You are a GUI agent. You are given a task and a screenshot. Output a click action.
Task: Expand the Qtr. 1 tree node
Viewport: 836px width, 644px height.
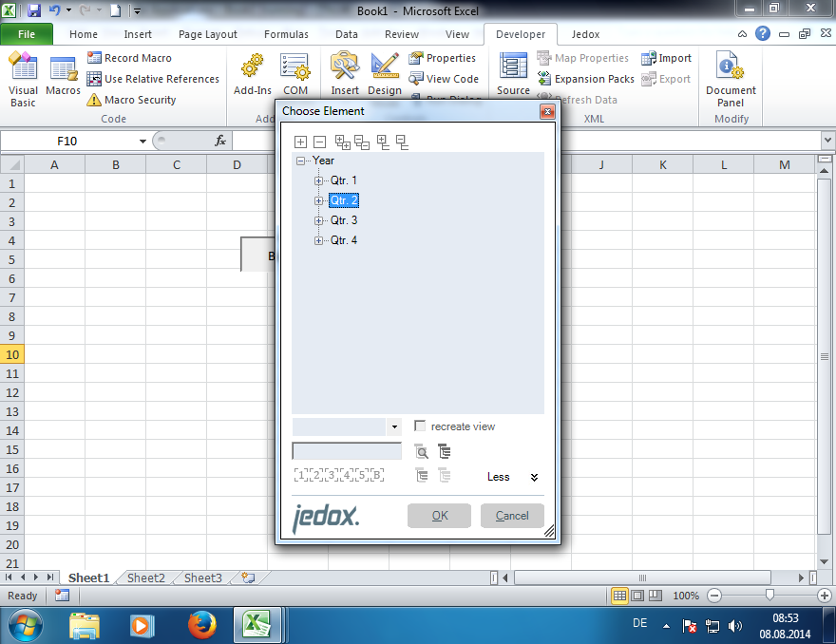point(319,180)
